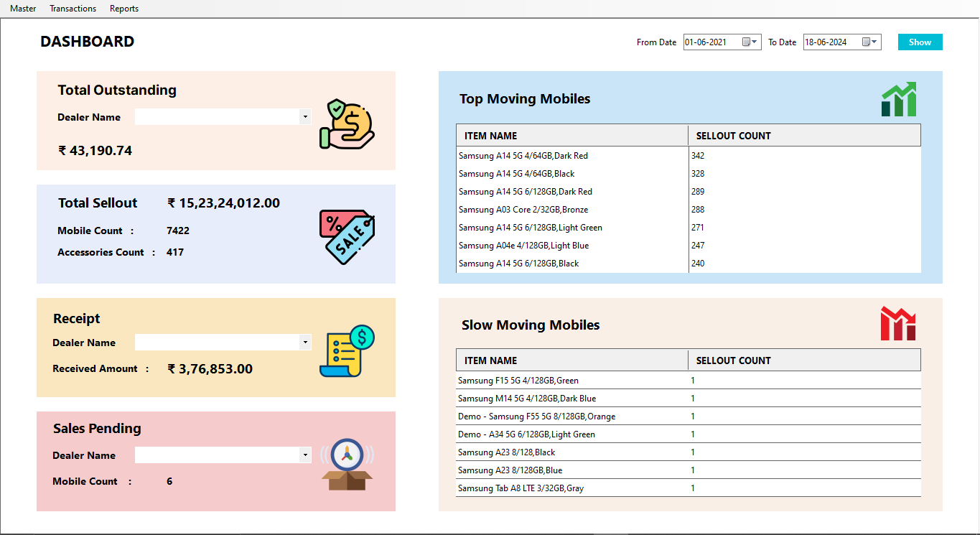Image resolution: width=980 pixels, height=535 pixels.
Task: Select row Samsung A14 5G 6/128GB,Light Green
Action: [689, 228]
